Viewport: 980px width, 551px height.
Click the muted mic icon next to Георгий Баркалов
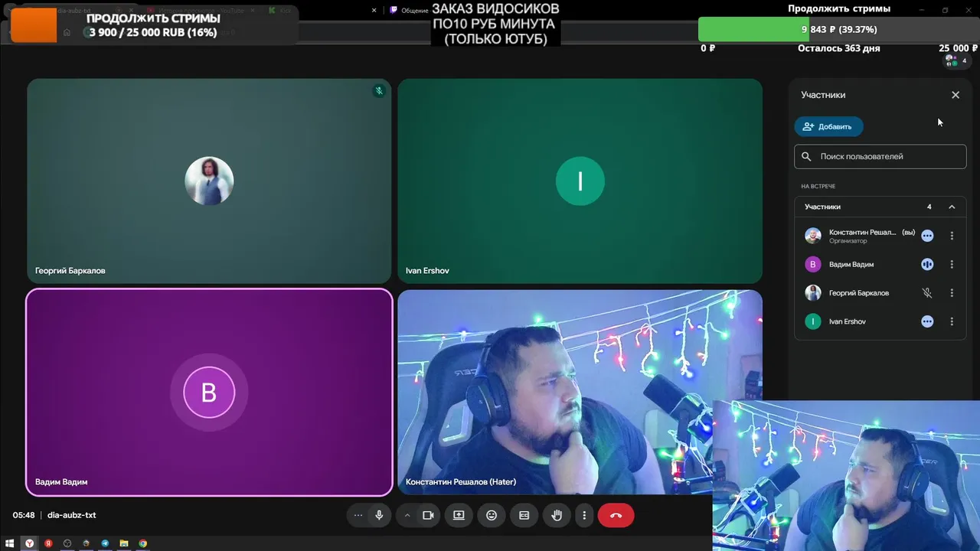[x=927, y=293]
